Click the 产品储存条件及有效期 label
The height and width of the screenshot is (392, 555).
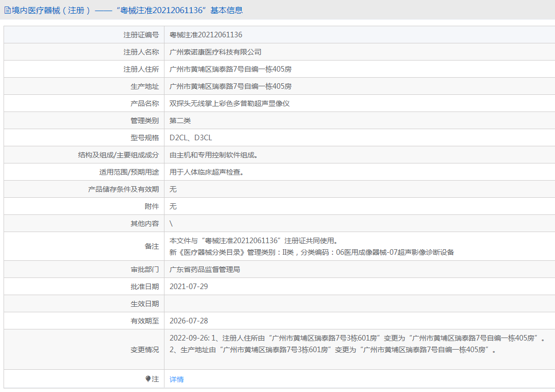click(x=123, y=189)
